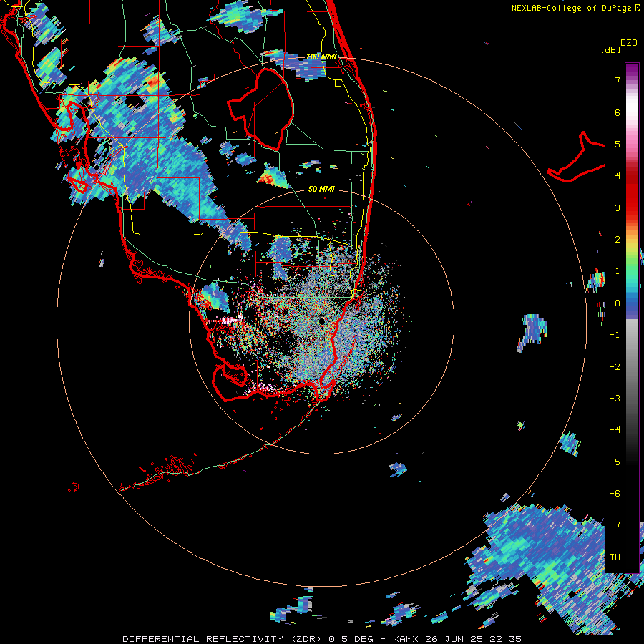
Task: Click the 6 tick label on colorbar
Action: pos(618,112)
